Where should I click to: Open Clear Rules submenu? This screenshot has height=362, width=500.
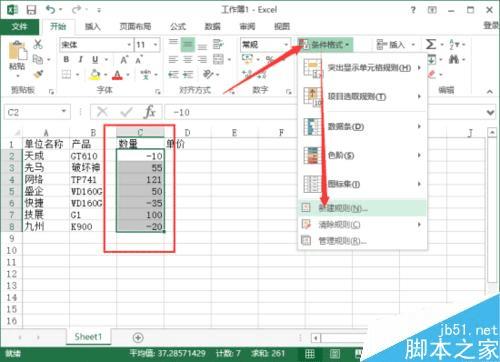[362, 224]
